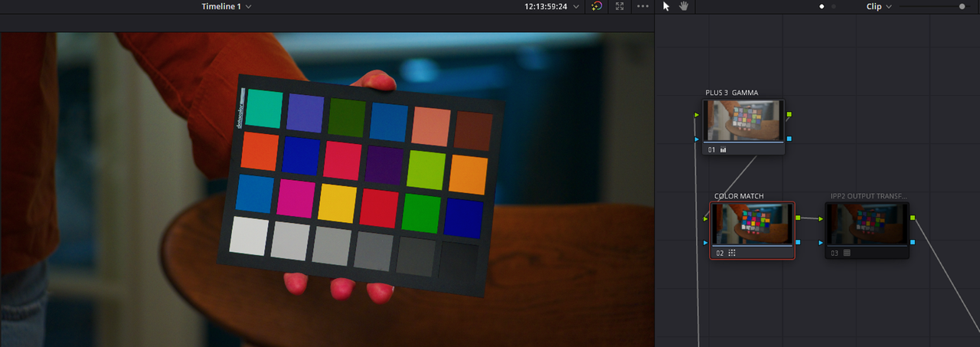Open the Timeline 1 dropdown

[x=226, y=6]
